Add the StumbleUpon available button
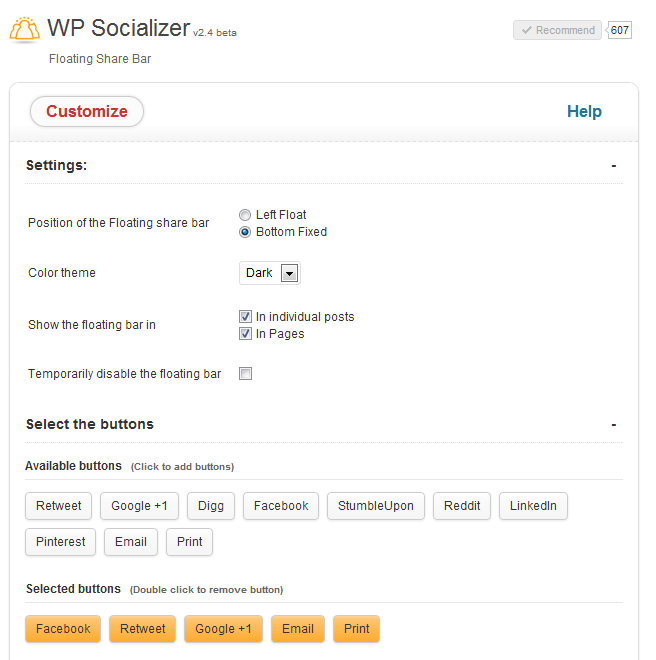Viewport: 656px width, 660px height. click(376, 506)
